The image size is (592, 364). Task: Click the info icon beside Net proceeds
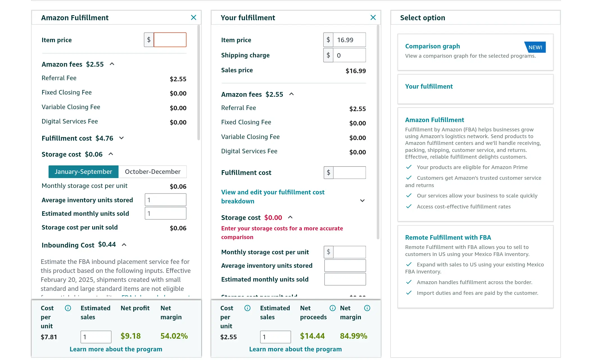pos(333,308)
